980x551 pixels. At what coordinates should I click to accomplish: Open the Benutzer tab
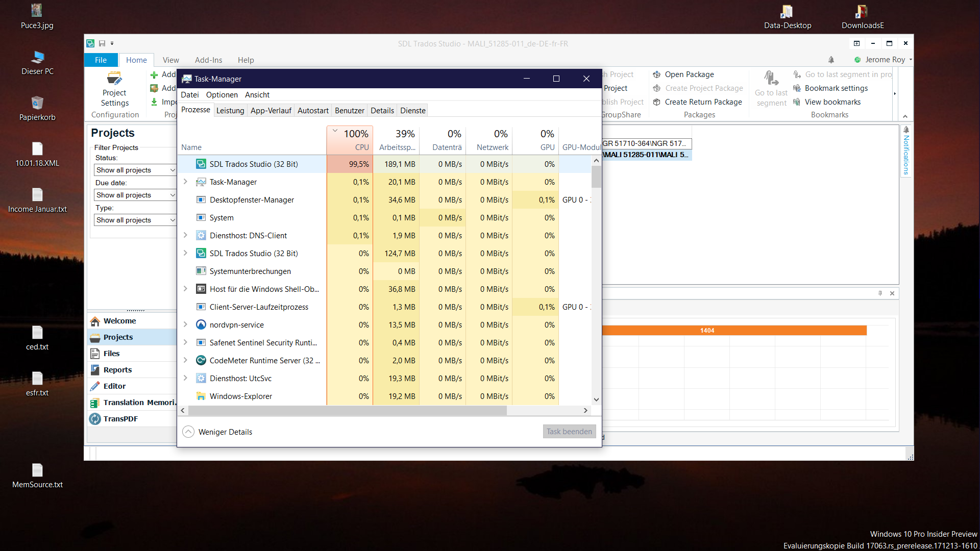tap(350, 111)
